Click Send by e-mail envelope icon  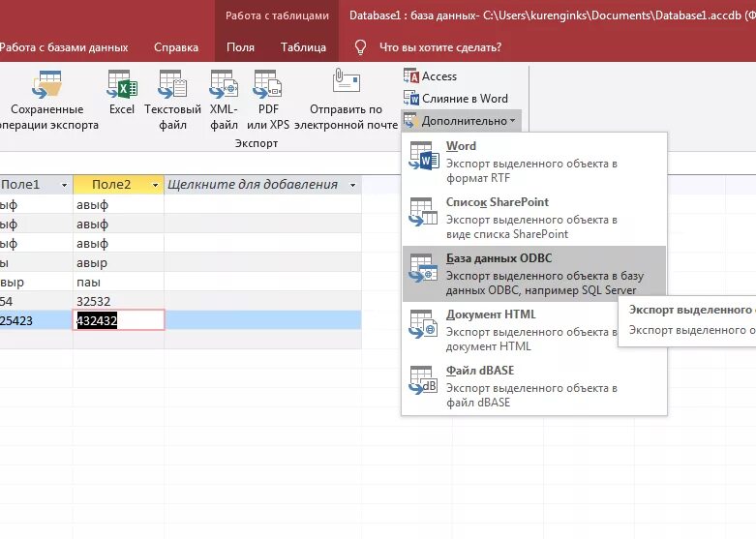point(346,80)
